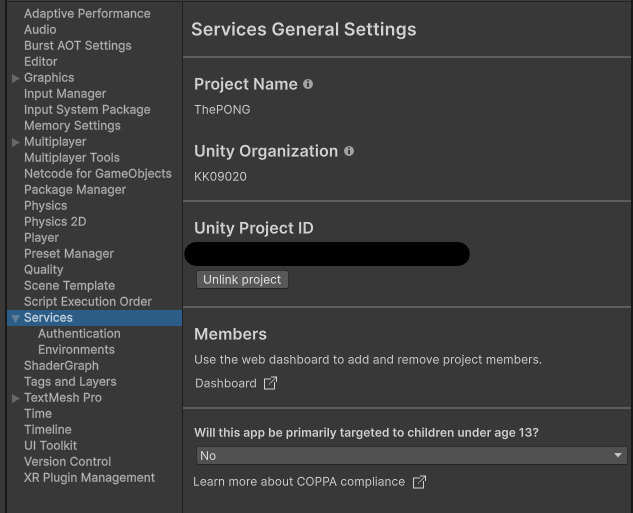Click the info icon beside Project Name
This screenshot has width=633, height=513.
(308, 84)
